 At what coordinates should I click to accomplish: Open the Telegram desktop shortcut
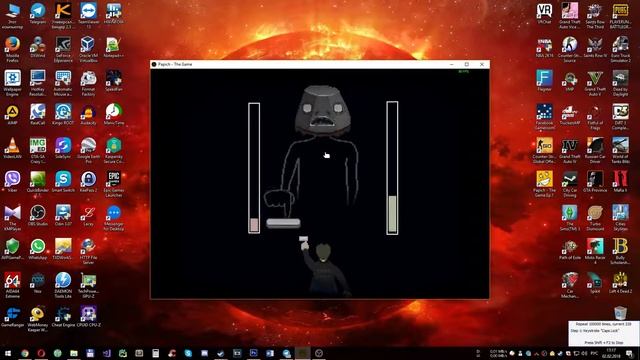point(38,13)
